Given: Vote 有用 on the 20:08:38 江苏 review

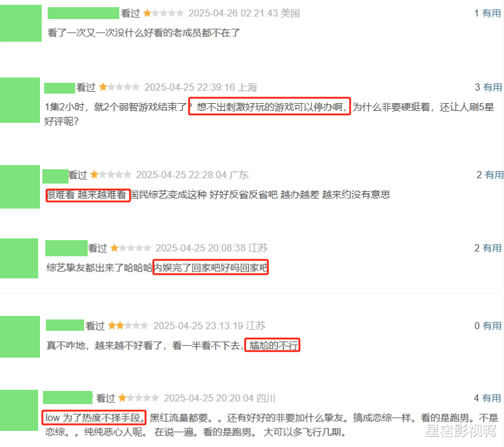Looking at the screenshot, I should coord(492,248).
